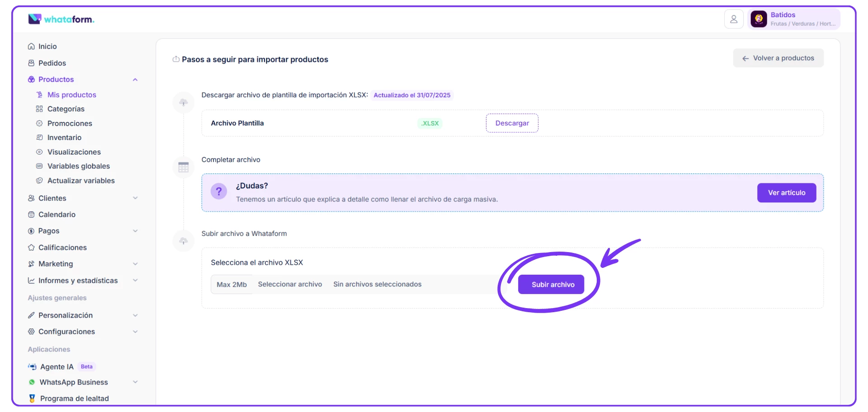Download the XLSX template file

tap(512, 123)
